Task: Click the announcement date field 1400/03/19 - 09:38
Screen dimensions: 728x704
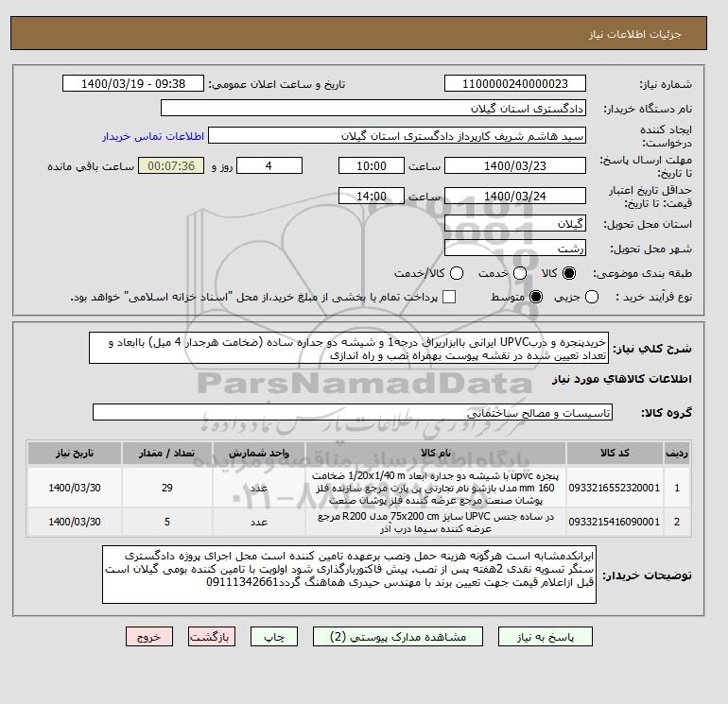Action: [x=133, y=83]
